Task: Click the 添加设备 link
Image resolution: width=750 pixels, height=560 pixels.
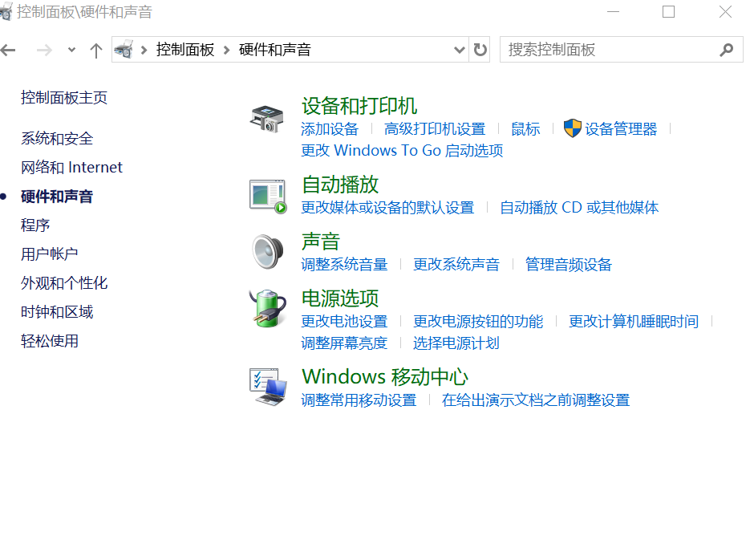Action: [x=330, y=128]
